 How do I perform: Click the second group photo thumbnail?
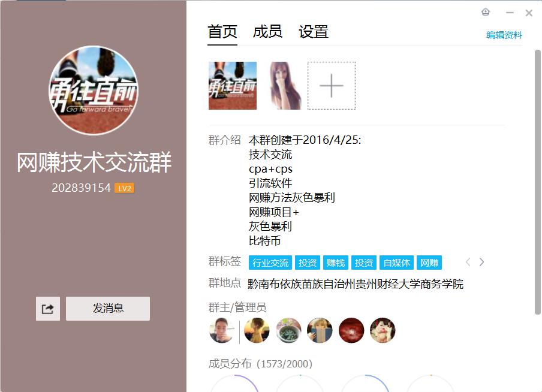coord(285,86)
